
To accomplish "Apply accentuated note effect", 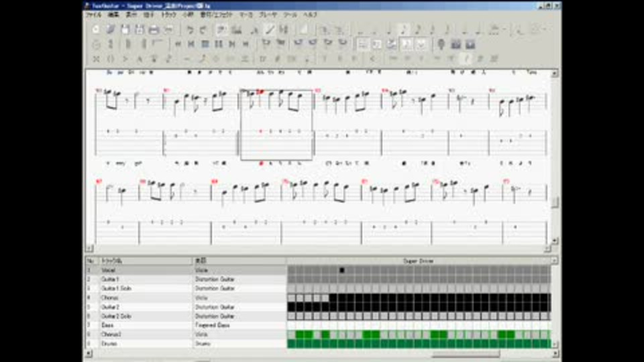I will (125, 59).
